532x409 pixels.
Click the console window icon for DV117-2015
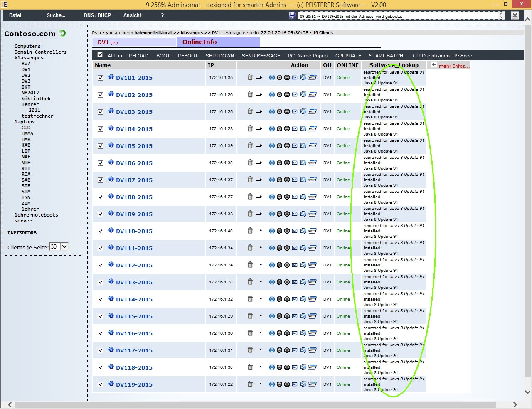(312, 350)
